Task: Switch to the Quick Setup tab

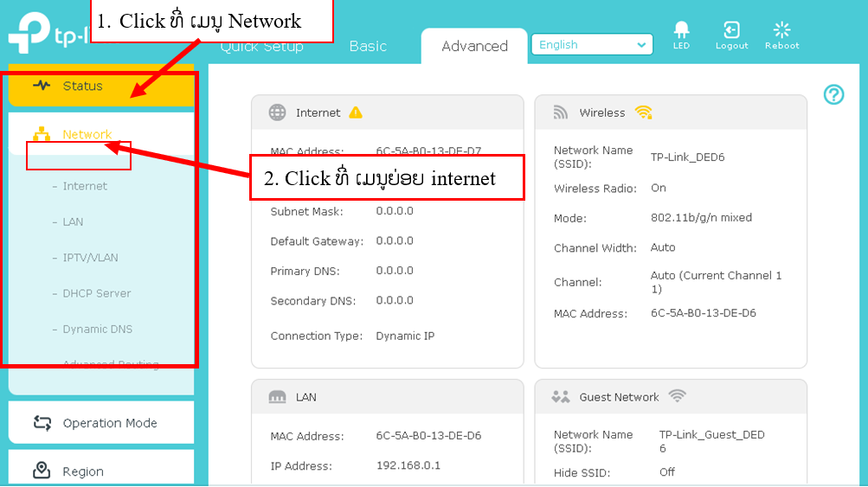Action: tap(261, 47)
